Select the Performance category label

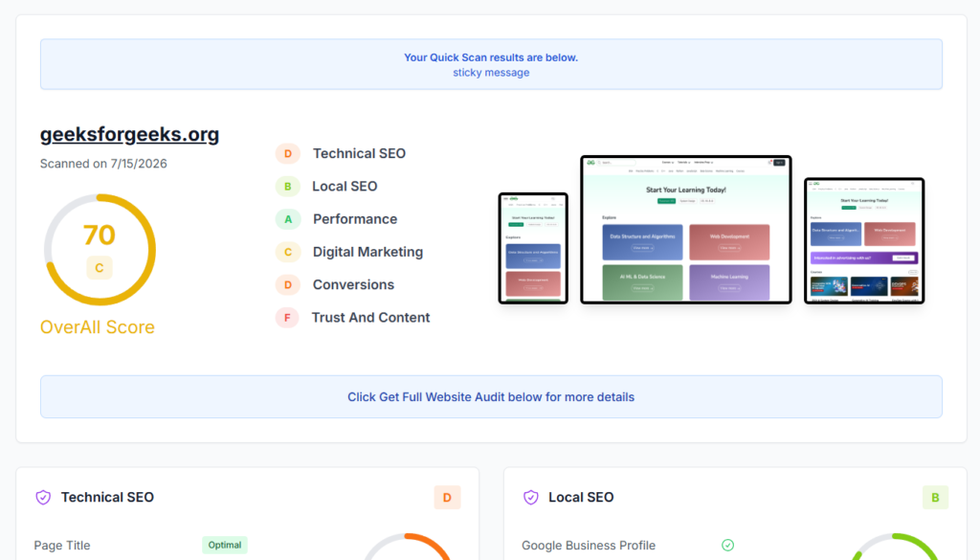(x=355, y=219)
